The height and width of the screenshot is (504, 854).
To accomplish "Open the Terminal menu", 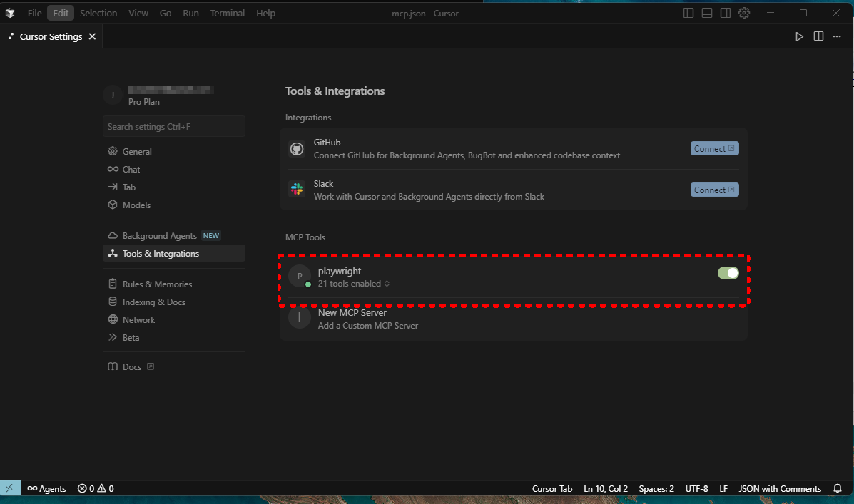I will coord(227,13).
